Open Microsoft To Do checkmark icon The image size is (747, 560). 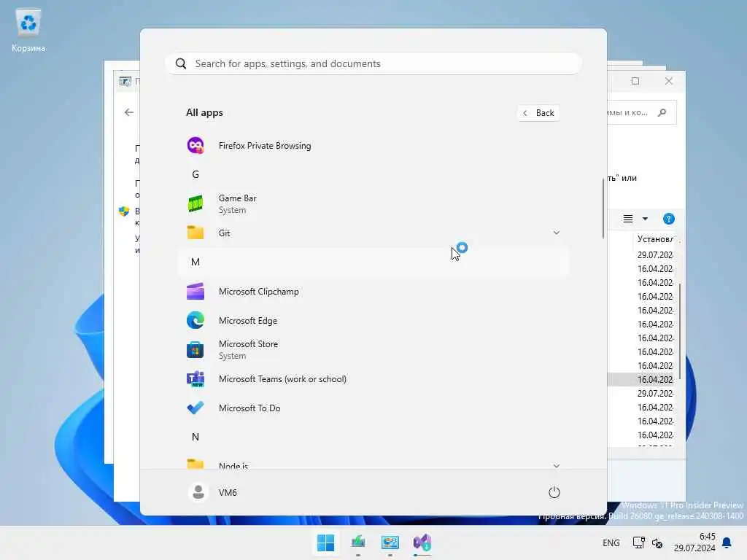(x=196, y=408)
